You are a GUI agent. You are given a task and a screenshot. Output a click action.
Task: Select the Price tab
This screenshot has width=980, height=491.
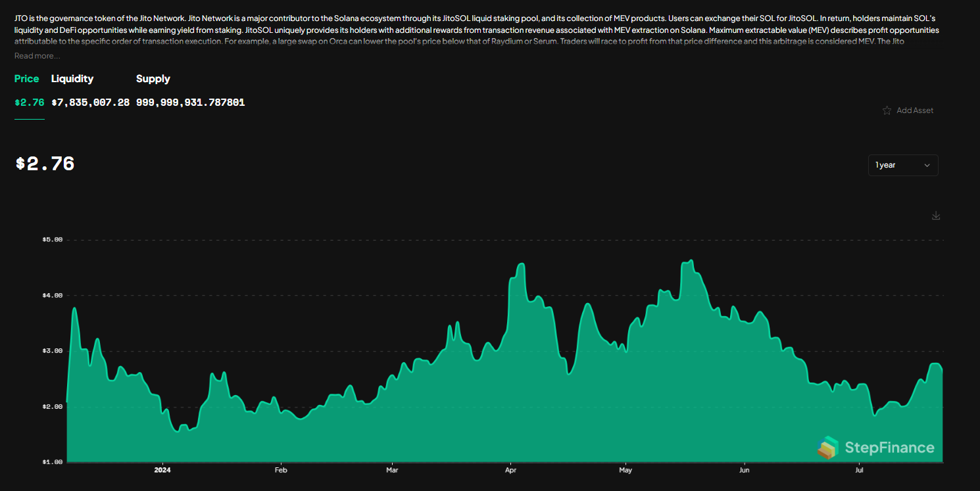pyautogui.click(x=26, y=78)
